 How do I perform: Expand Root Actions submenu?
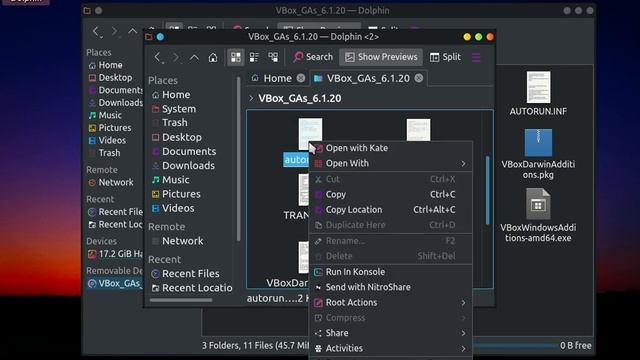click(391, 302)
